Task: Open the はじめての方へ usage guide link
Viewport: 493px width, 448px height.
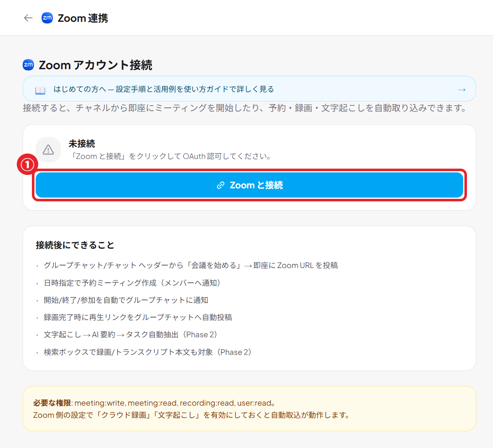Action: 249,89
